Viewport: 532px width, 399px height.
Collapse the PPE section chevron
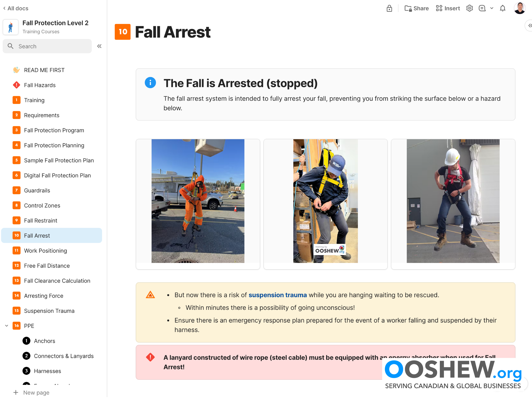point(7,326)
